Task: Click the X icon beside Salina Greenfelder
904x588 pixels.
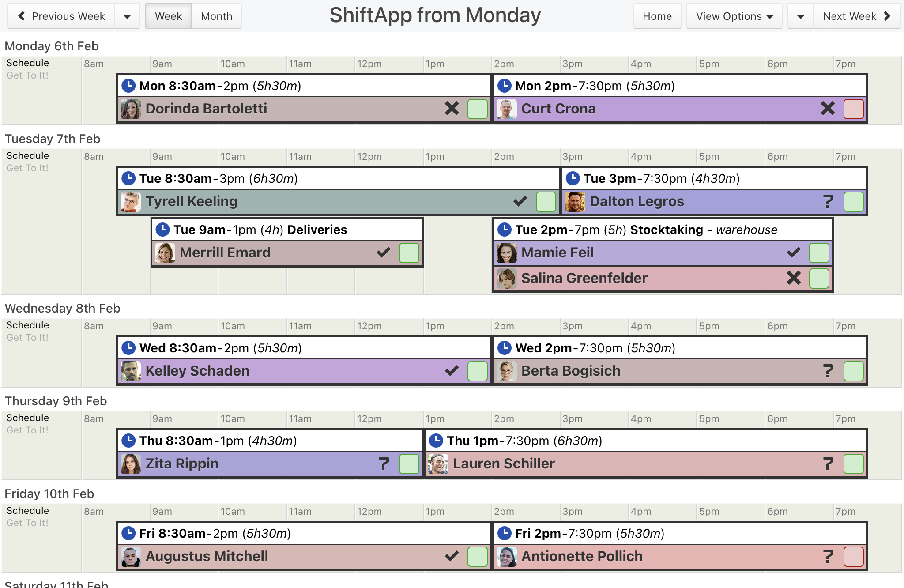Action: tap(794, 278)
